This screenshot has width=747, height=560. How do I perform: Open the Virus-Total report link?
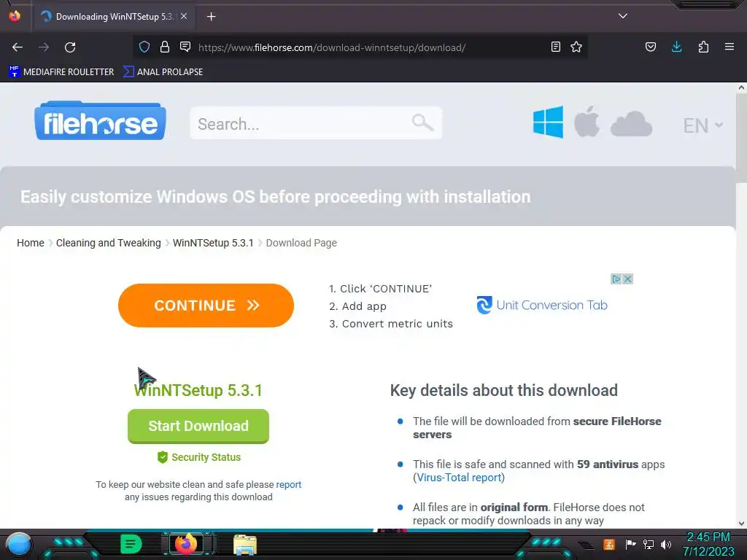[460, 478]
